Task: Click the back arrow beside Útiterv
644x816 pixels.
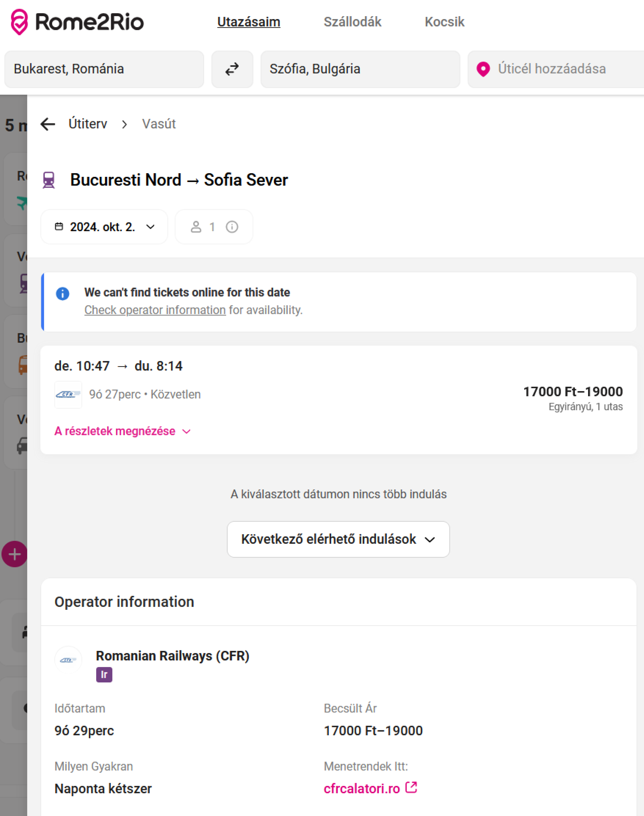Action: pos(48,124)
